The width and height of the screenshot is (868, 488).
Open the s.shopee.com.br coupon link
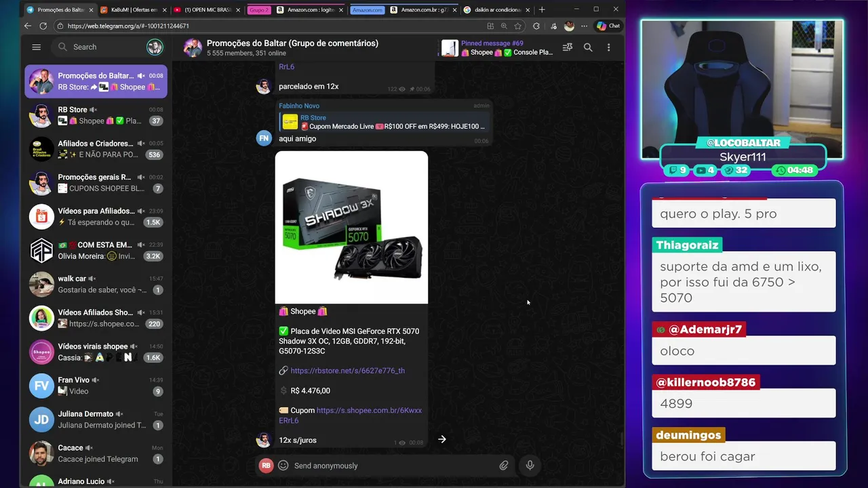[x=350, y=415]
